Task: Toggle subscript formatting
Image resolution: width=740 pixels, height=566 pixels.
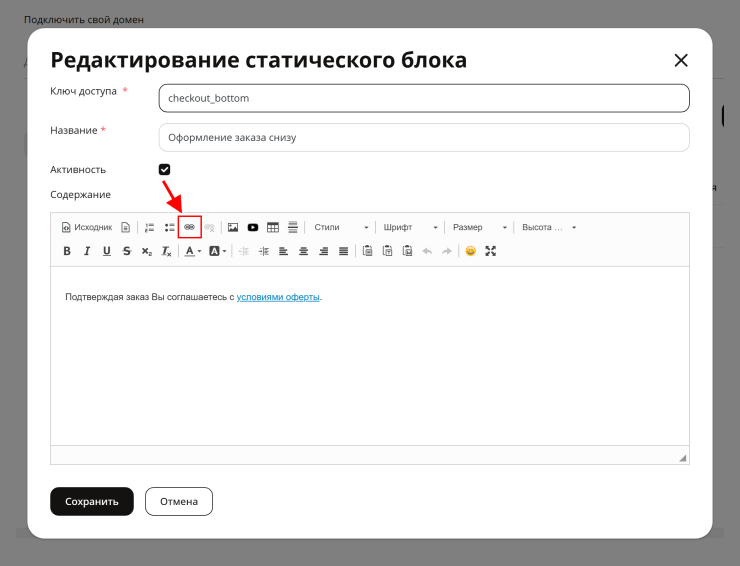Action: (x=147, y=251)
